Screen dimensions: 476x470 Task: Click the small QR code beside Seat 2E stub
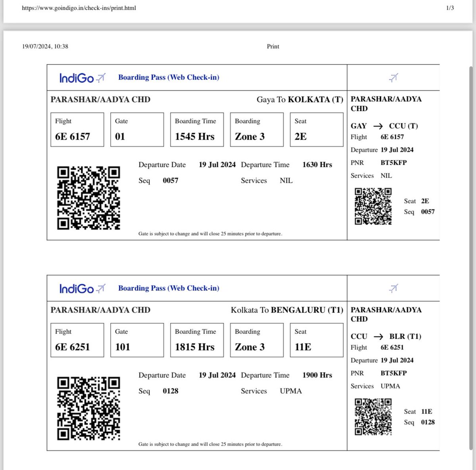point(373,206)
